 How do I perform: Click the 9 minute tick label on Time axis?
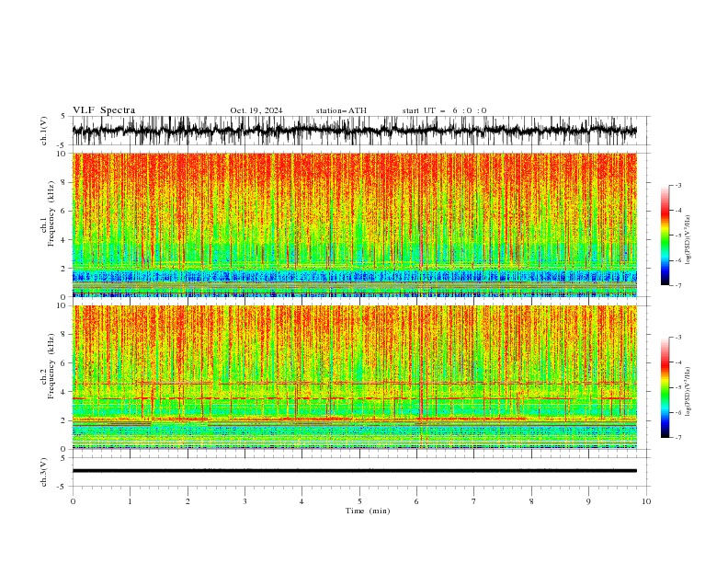[588, 501]
